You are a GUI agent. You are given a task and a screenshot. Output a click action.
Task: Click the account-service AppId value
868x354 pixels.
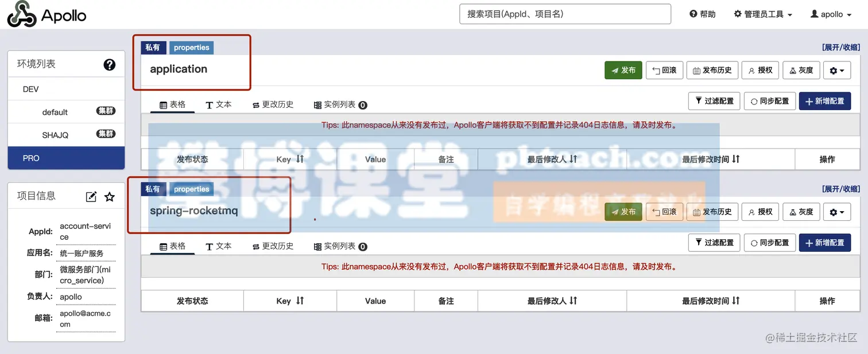click(x=86, y=231)
